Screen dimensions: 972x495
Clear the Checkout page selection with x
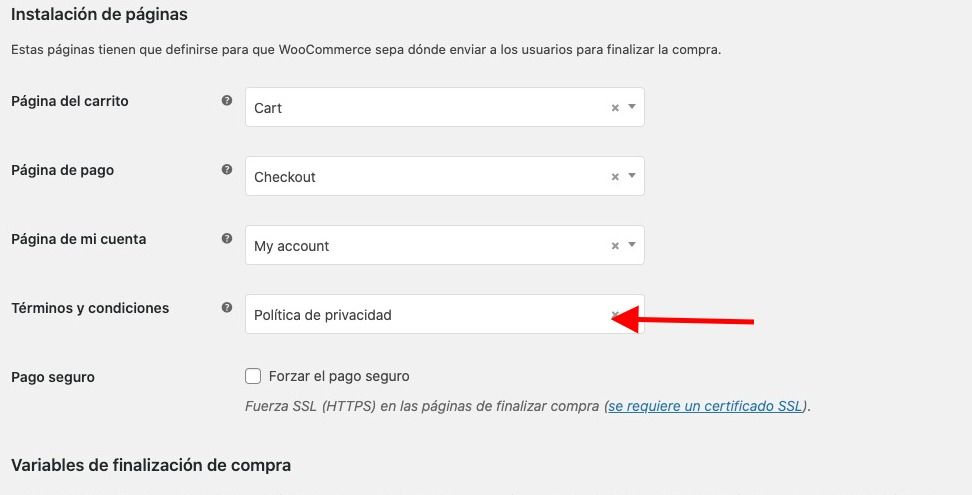[615, 177]
